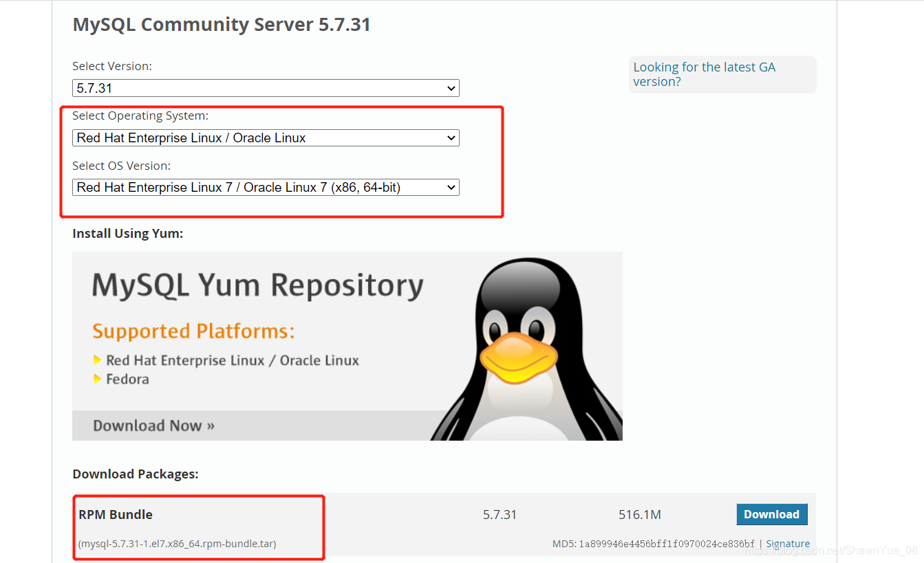Screen dimensions: 924x563
Task: Click the filename mysql-5.7.31-1.el7.x86_64.rpm-bundle.tar
Action: click(178, 544)
